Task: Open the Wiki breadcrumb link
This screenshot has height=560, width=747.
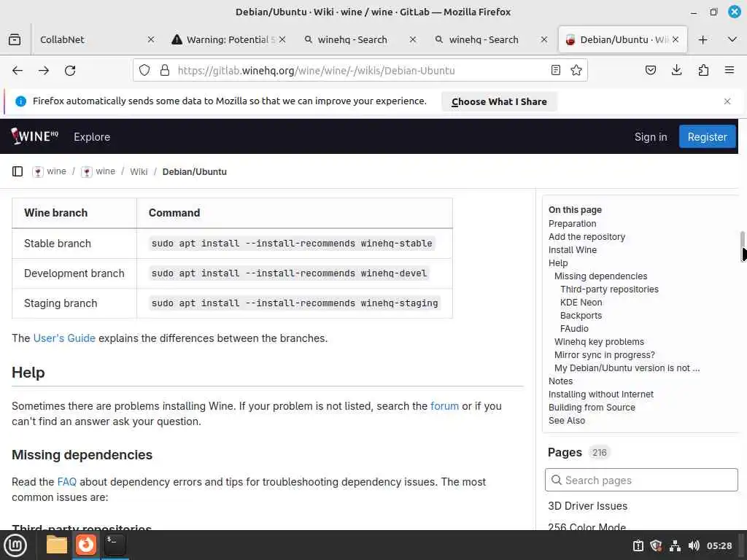Action: click(x=139, y=172)
